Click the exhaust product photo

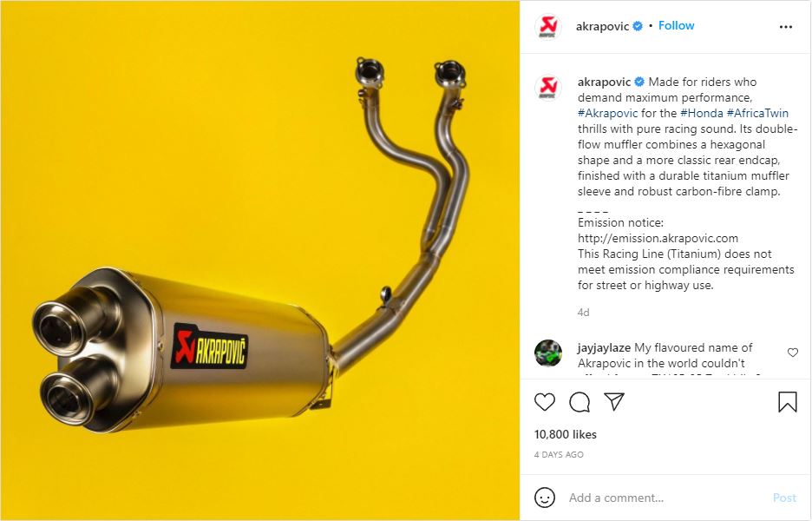click(260, 260)
